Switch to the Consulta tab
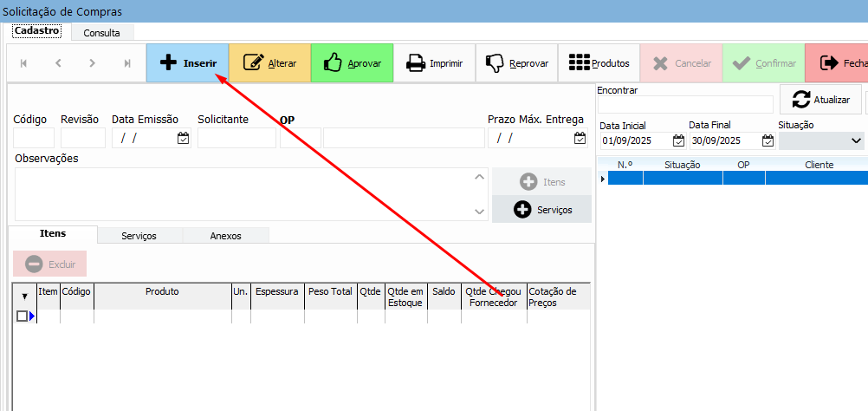This screenshot has width=868, height=411. coord(101,33)
